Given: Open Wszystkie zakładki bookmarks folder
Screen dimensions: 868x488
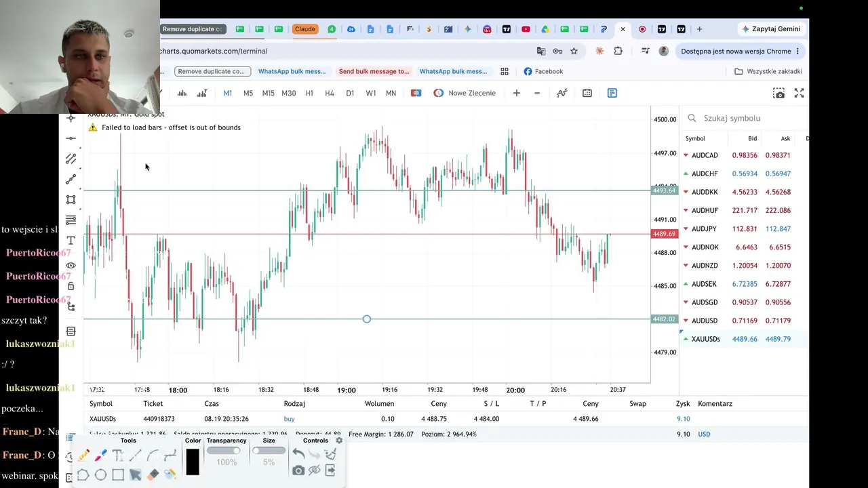Looking at the screenshot, I should [x=768, y=71].
